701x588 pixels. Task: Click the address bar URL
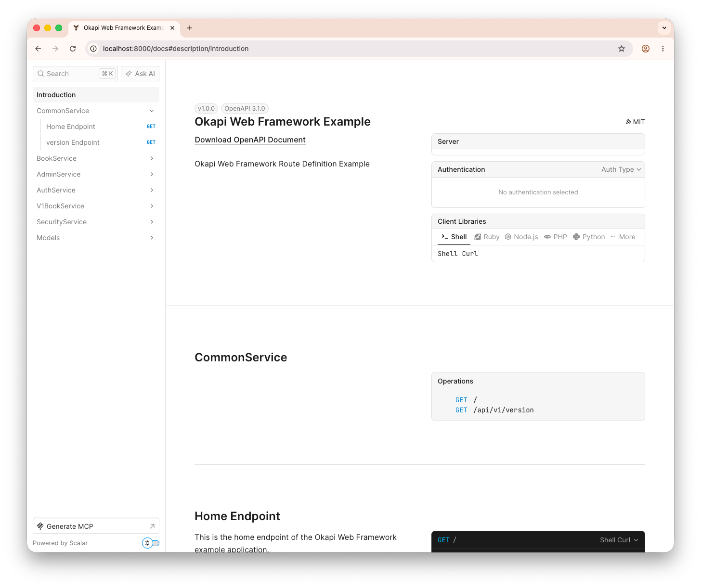[x=176, y=49]
